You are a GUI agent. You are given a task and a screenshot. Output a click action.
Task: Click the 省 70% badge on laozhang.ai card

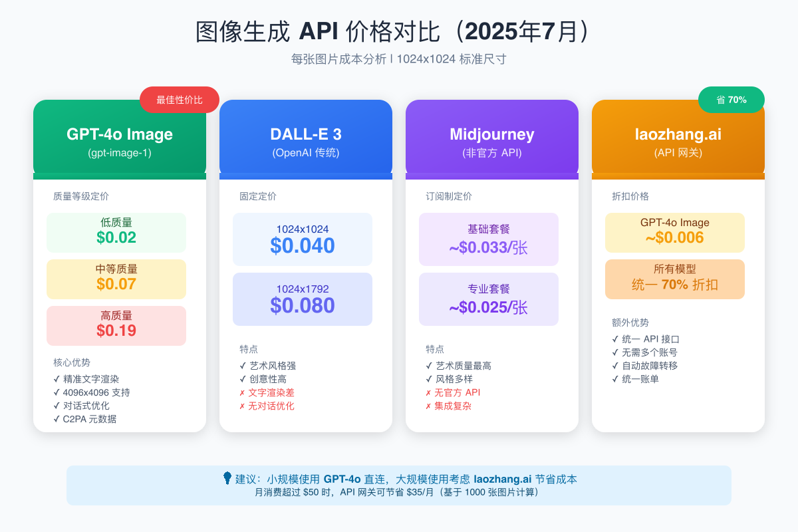pos(731,99)
